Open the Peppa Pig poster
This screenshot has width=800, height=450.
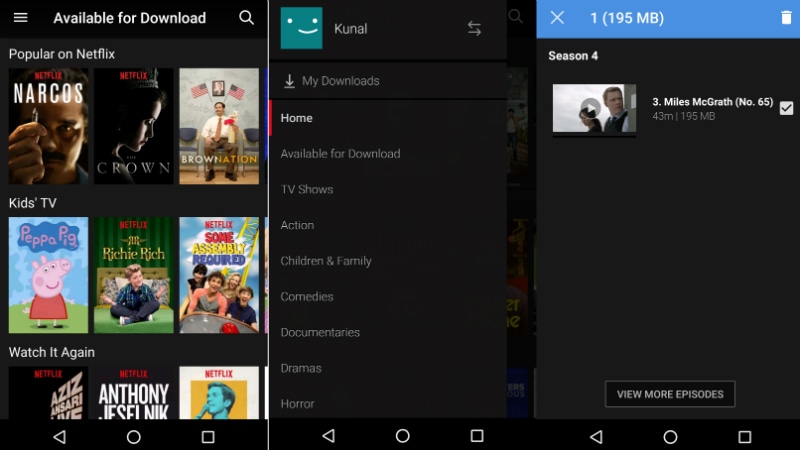(x=48, y=275)
